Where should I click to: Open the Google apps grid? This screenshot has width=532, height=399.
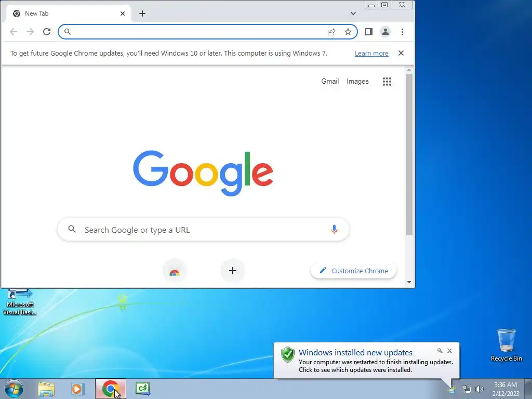pyautogui.click(x=387, y=82)
